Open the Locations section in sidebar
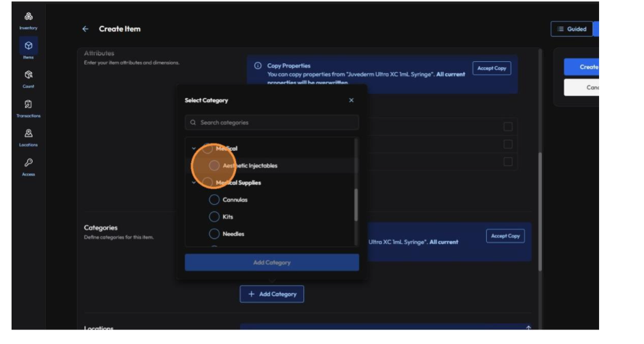The width and height of the screenshot is (644, 344). [x=29, y=138]
